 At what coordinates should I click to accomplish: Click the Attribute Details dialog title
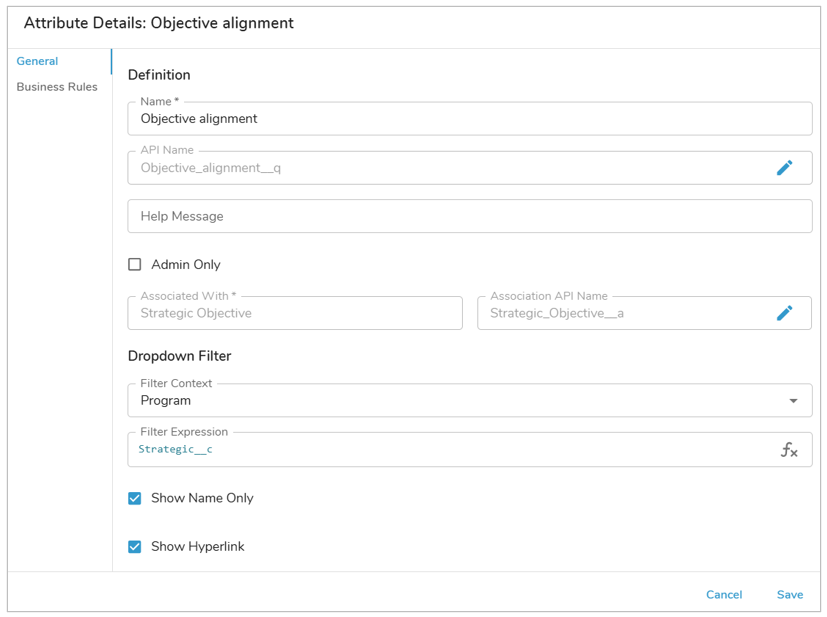(x=159, y=23)
